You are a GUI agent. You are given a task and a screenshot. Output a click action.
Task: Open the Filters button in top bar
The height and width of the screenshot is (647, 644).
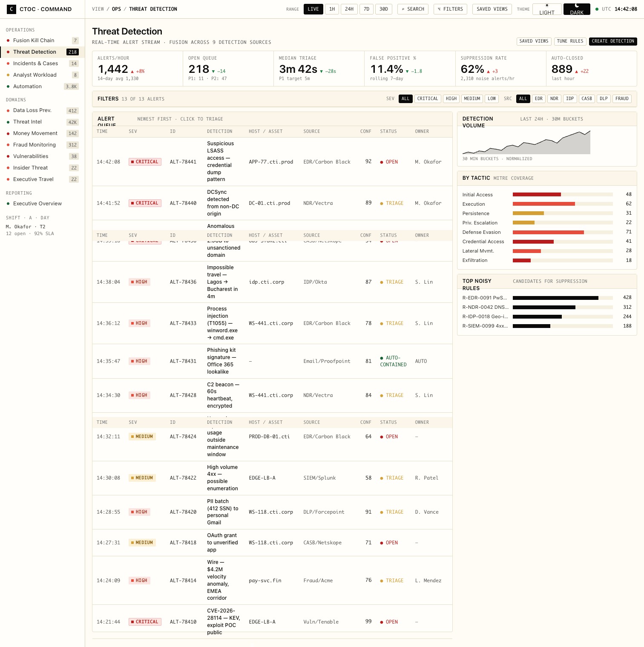[x=451, y=9]
